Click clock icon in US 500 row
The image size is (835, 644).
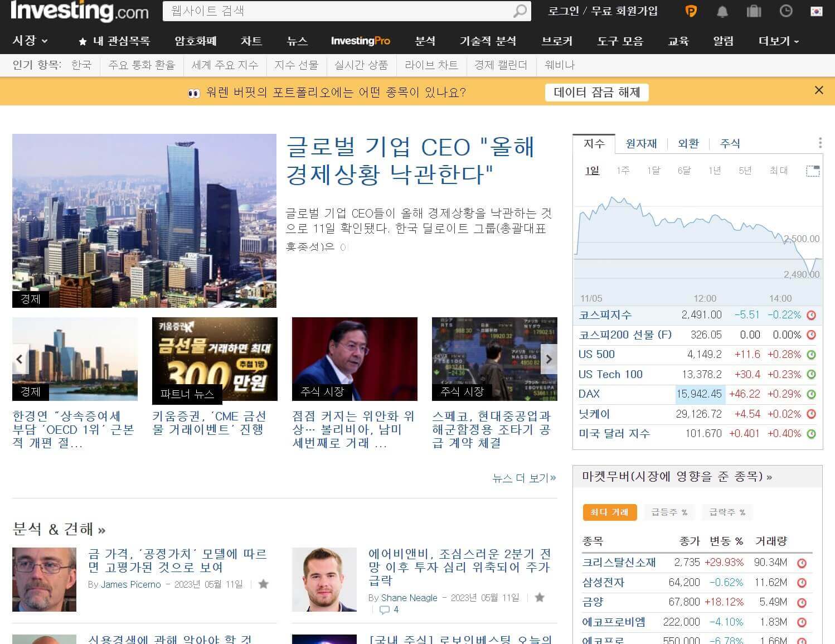click(x=812, y=355)
